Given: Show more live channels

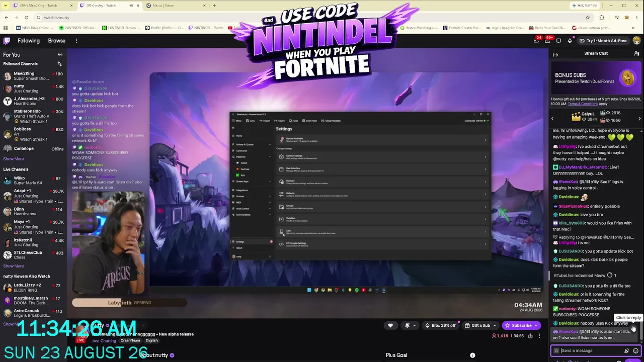Looking at the screenshot, I should [14, 266].
